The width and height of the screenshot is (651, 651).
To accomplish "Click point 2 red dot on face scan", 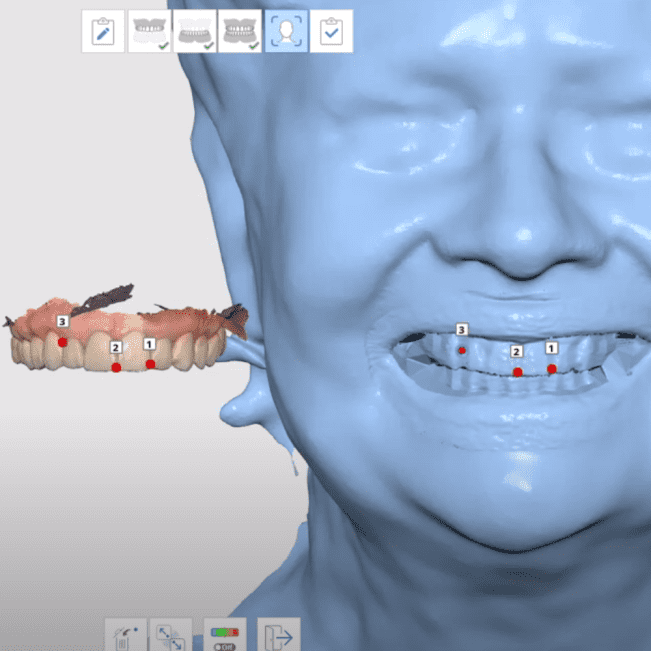I will pyautogui.click(x=517, y=372).
